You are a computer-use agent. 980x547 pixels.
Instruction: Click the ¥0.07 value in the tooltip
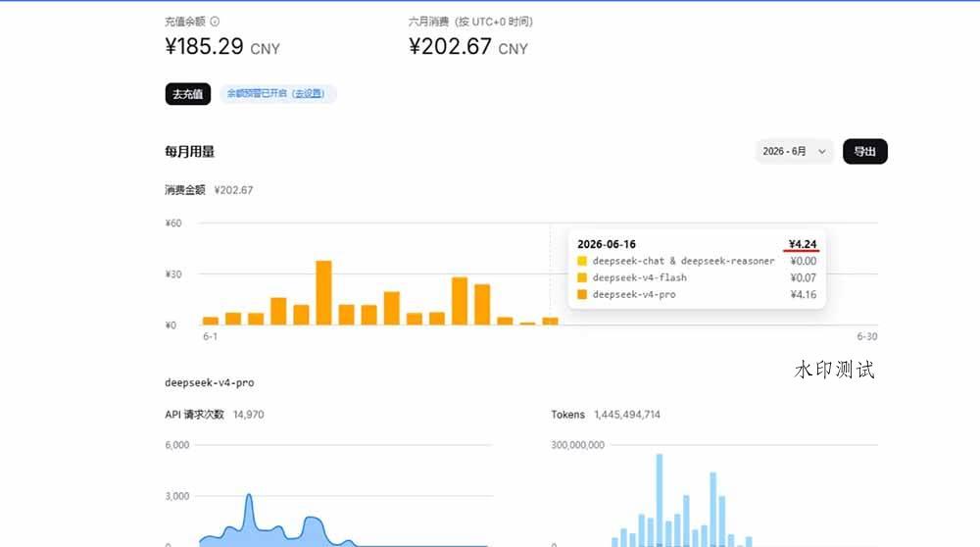[x=804, y=277]
